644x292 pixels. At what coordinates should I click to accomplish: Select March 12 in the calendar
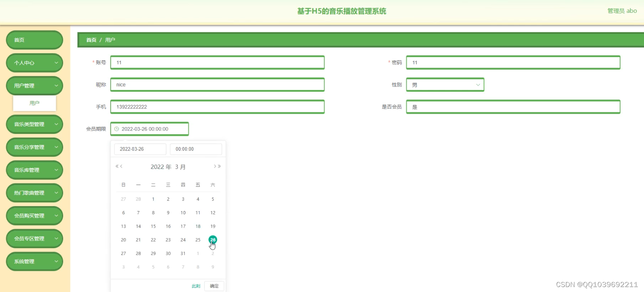coord(213,213)
